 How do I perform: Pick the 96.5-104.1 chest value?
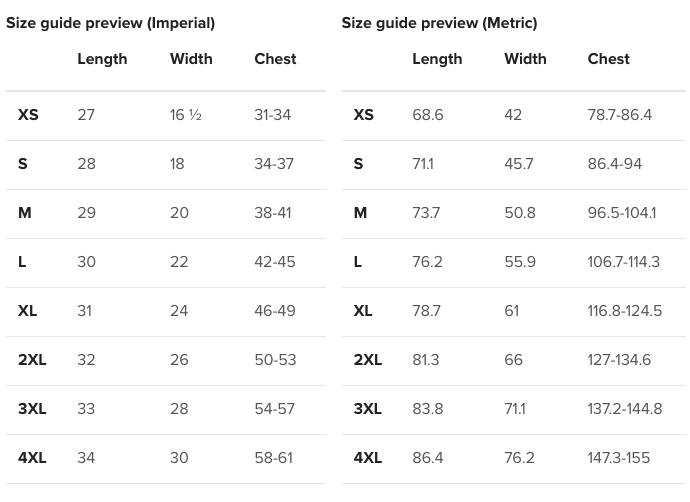coord(621,213)
